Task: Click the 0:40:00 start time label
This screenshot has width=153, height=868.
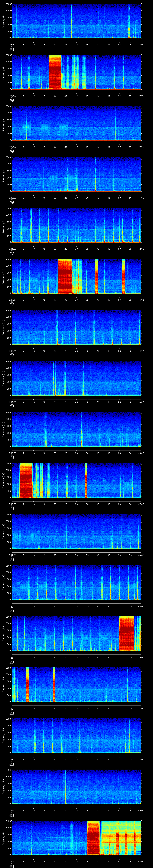Action: 12,197
